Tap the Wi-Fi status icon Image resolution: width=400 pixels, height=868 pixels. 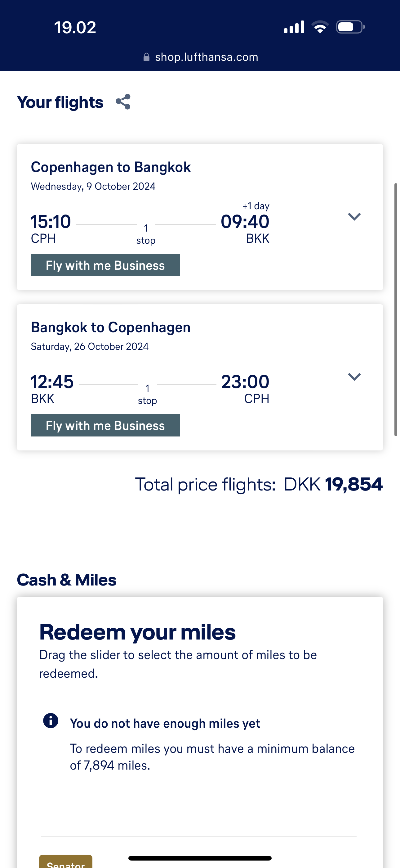click(320, 27)
